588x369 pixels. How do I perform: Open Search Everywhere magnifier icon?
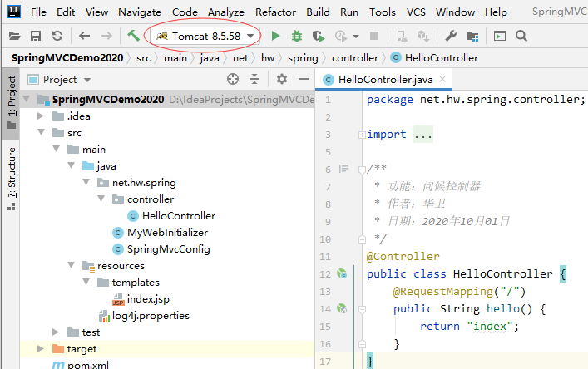click(521, 36)
